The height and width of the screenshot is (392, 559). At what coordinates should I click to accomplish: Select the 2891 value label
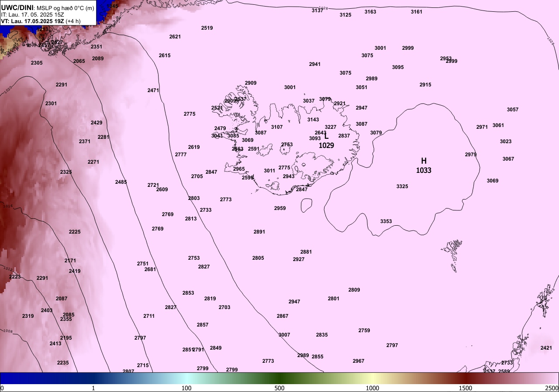pyautogui.click(x=259, y=232)
